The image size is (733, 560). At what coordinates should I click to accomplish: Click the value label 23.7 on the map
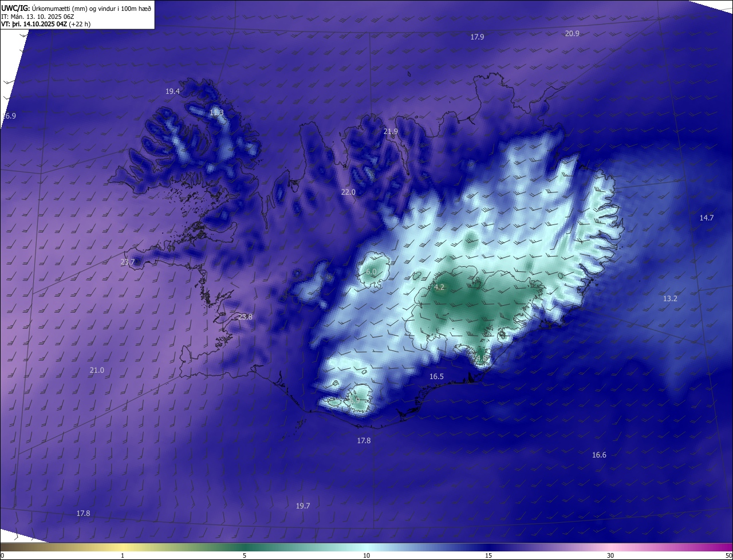(128, 262)
